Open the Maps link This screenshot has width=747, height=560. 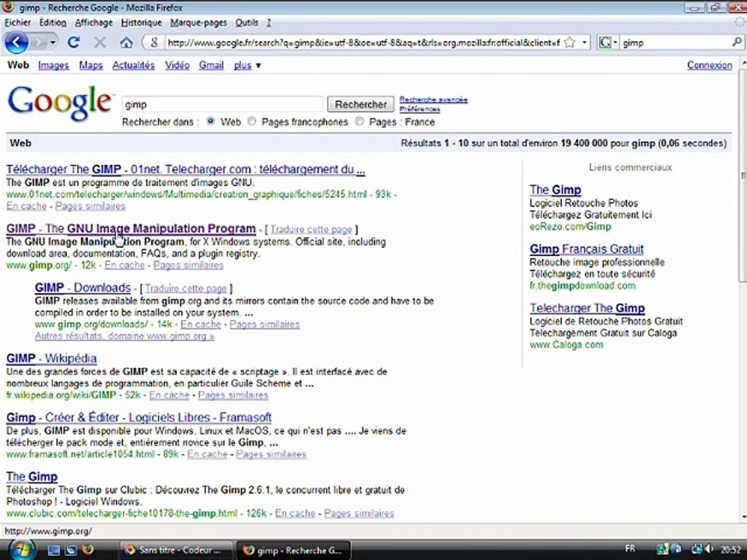[x=91, y=65]
